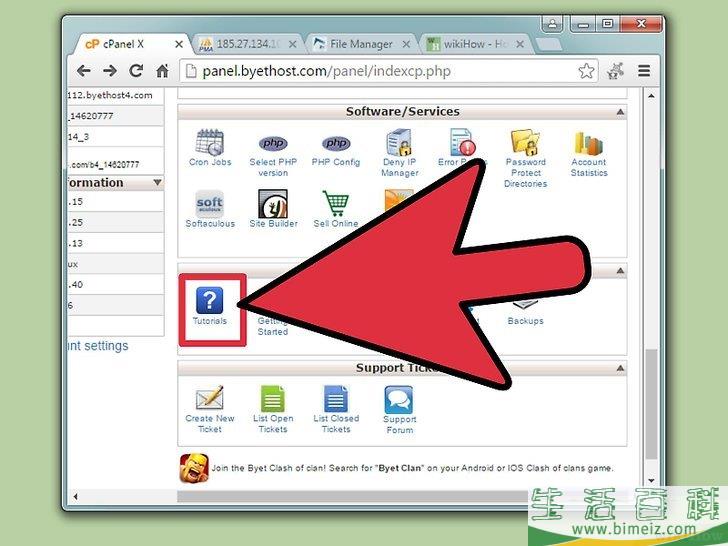
Task: Expand the information dropdown in the sidebar
Action: click(157, 182)
